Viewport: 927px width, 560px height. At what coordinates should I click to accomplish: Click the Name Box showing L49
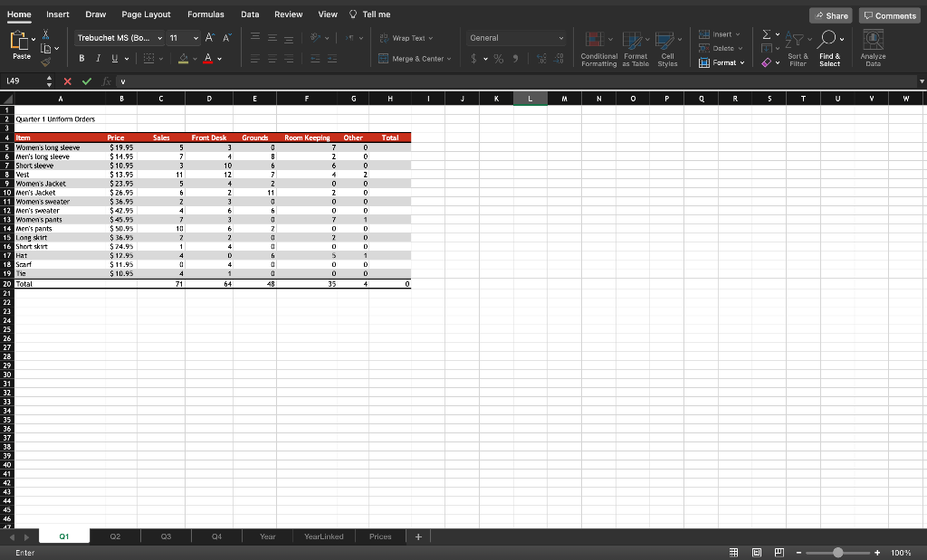tap(24, 81)
